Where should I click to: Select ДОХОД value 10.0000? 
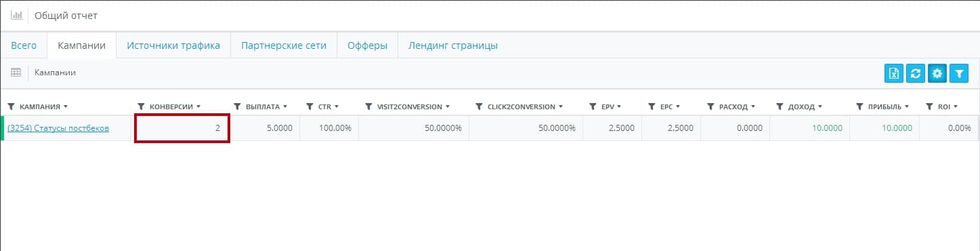click(x=828, y=128)
